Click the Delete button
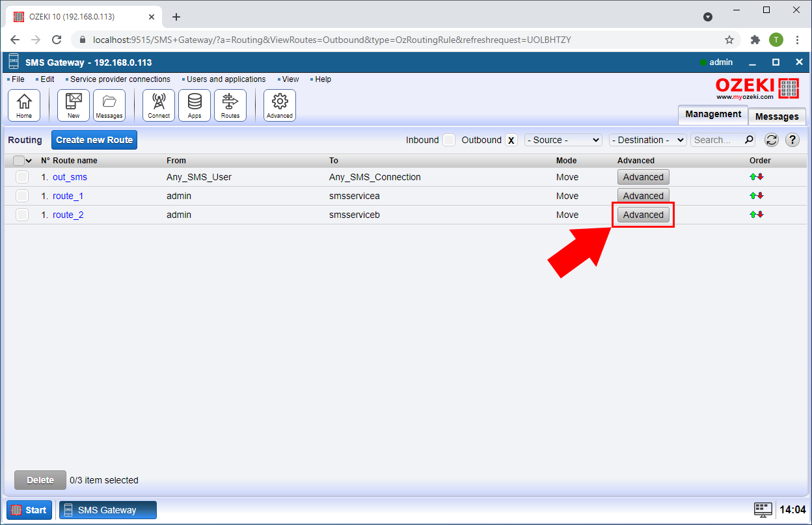Viewport: 812px width, 525px height. [x=40, y=480]
